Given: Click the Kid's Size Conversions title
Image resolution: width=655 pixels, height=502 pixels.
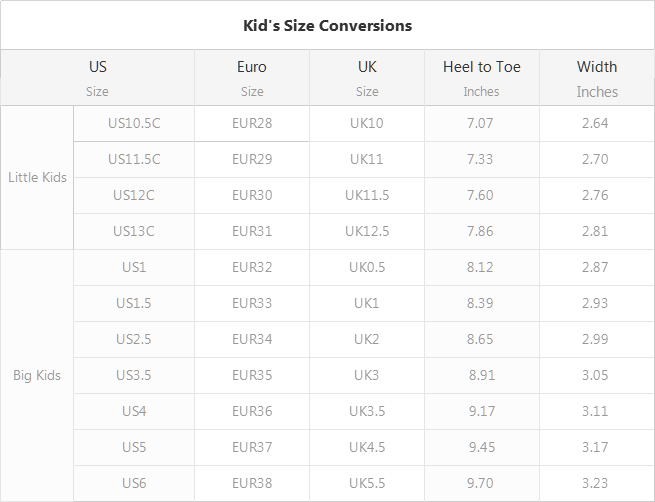Looking at the screenshot, I should point(328,25).
